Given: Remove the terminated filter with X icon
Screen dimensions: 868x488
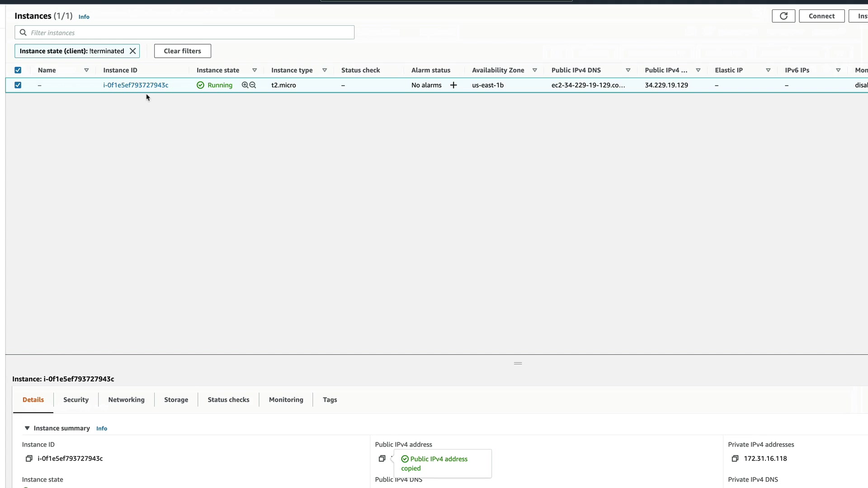Looking at the screenshot, I should click(132, 51).
